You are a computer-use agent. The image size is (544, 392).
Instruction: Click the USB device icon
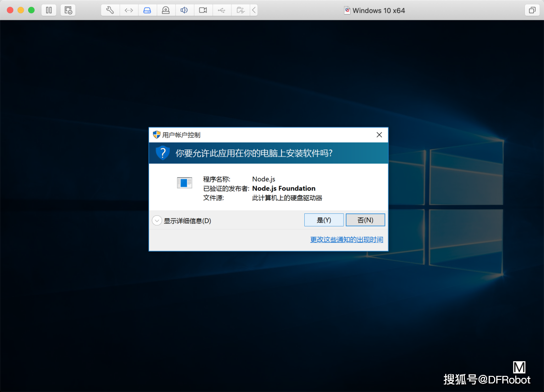coord(221,10)
